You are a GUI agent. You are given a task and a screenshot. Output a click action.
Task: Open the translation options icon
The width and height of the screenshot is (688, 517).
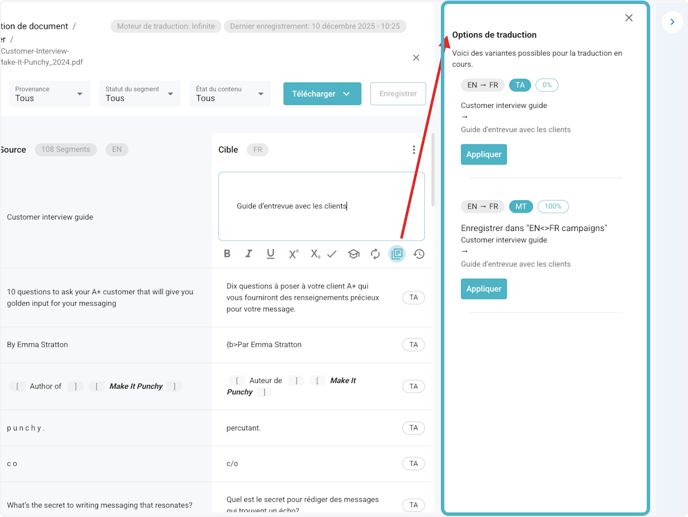(397, 254)
